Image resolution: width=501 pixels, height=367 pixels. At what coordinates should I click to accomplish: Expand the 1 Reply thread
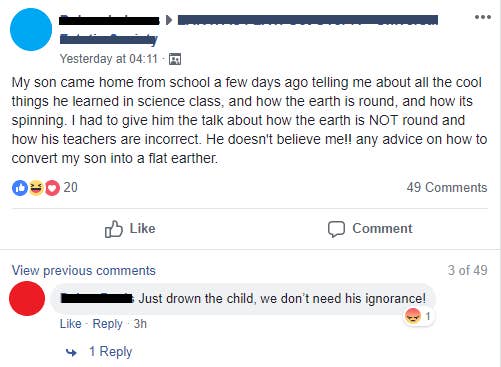pos(111,352)
